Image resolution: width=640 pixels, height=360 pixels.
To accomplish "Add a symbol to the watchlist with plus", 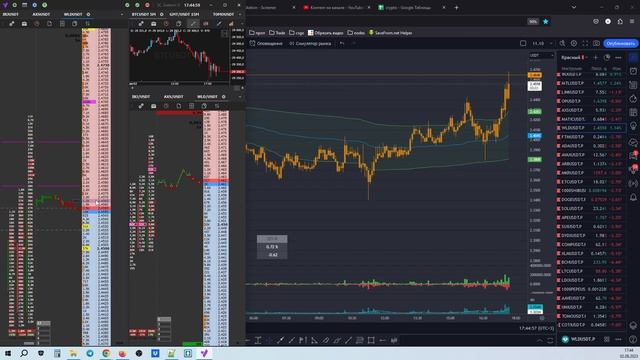I will point(596,58).
